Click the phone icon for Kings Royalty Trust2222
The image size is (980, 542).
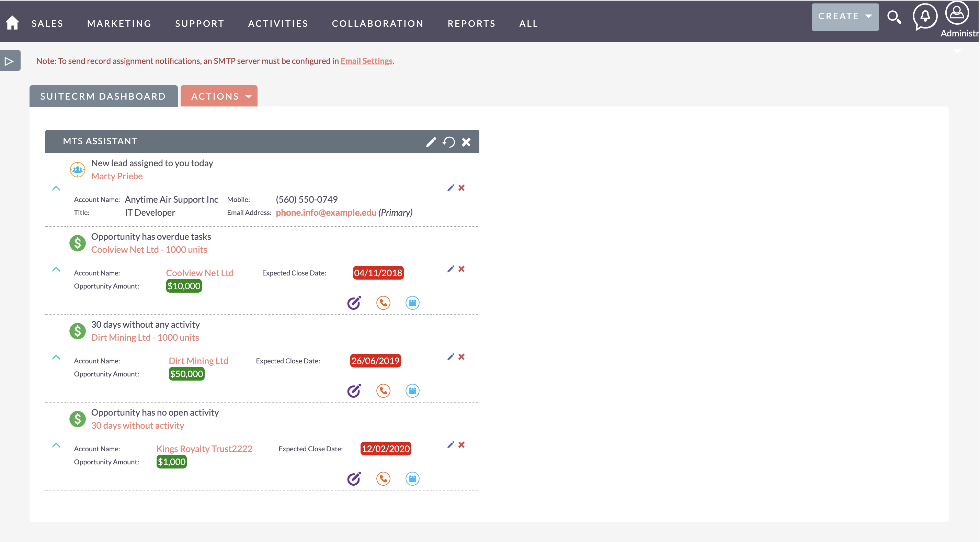click(384, 478)
